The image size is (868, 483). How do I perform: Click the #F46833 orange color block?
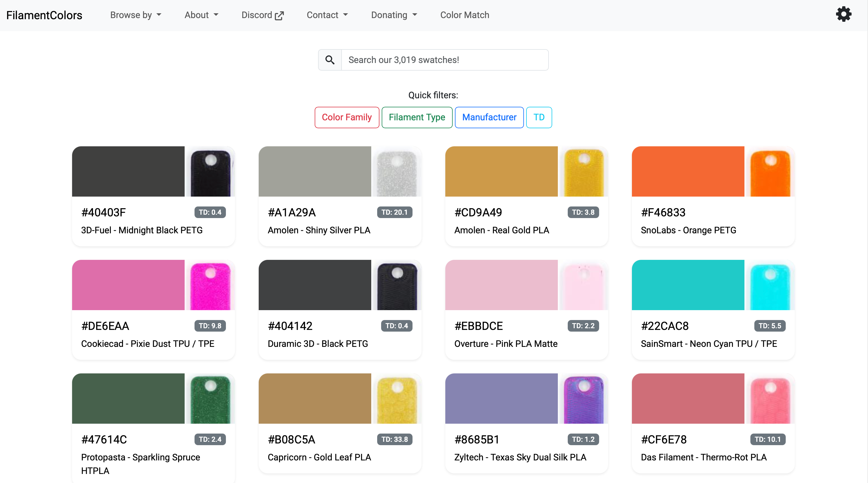688,171
